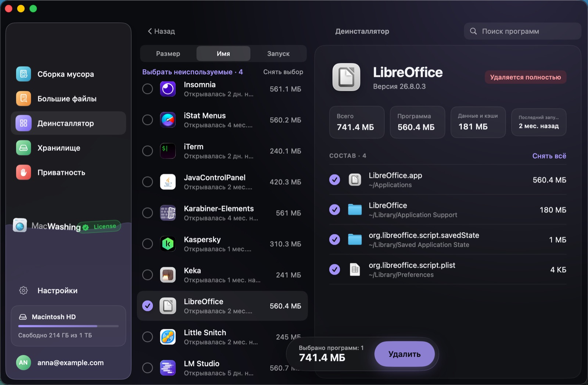This screenshot has height=385, width=588.
Task: Check the Insomnia selection circle
Action: click(x=147, y=89)
